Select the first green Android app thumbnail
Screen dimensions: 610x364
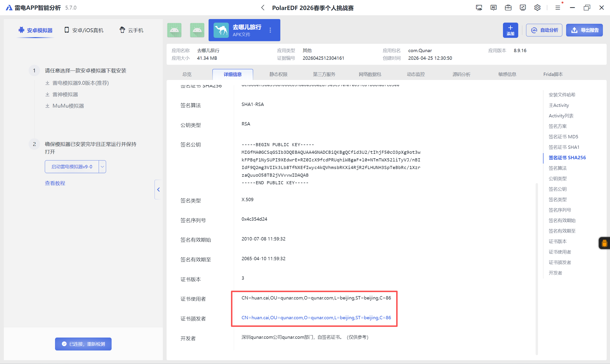(x=174, y=30)
